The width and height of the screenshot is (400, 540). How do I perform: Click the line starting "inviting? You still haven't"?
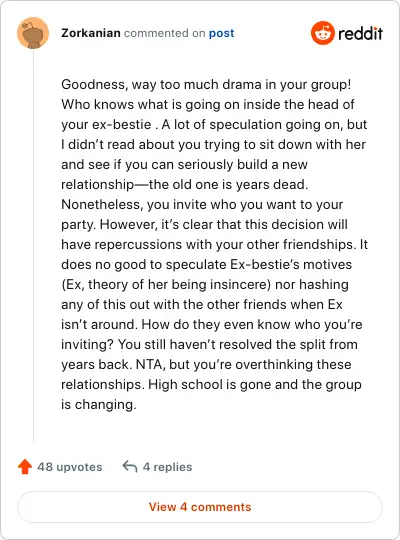209,344
